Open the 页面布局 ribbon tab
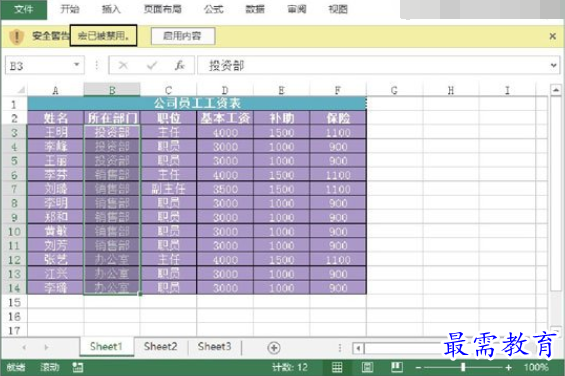 tap(163, 9)
